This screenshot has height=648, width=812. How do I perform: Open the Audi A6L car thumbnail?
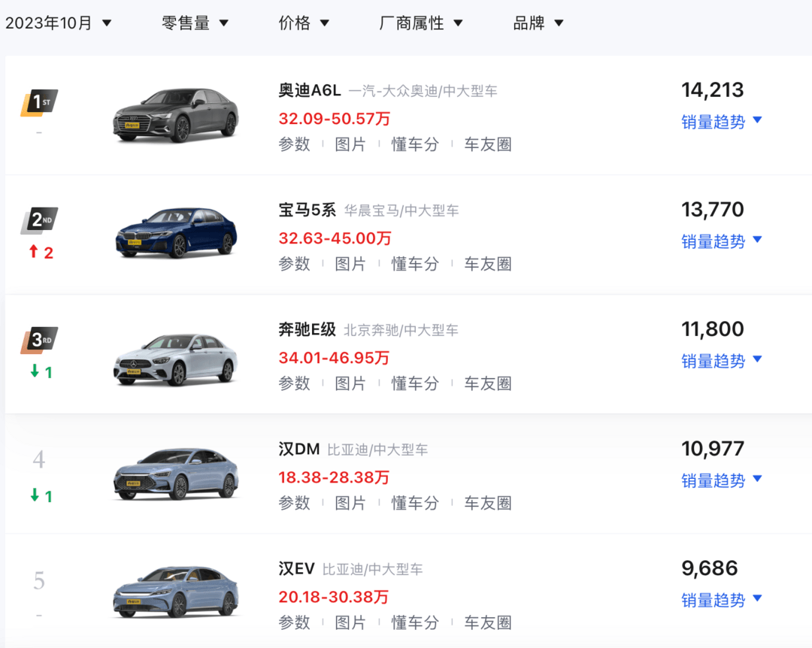[x=176, y=115]
